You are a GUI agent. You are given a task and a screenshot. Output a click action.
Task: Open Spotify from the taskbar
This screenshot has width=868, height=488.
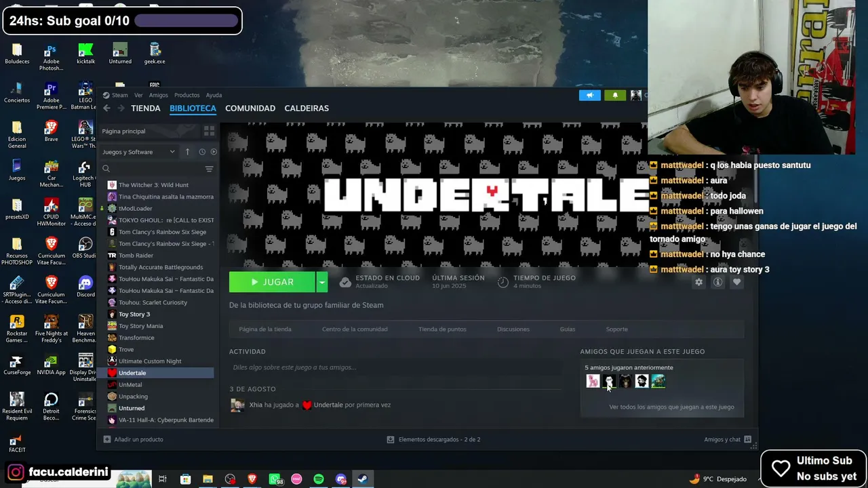tap(319, 479)
